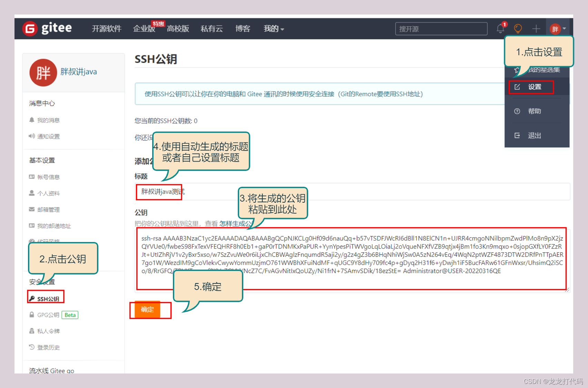Open 登录历史 in the sidebar

[48, 347]
